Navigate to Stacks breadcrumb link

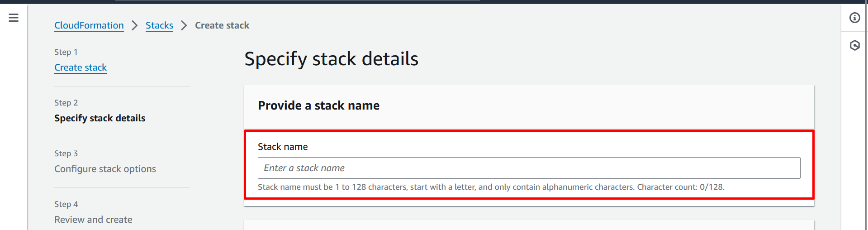pos(159,25)
